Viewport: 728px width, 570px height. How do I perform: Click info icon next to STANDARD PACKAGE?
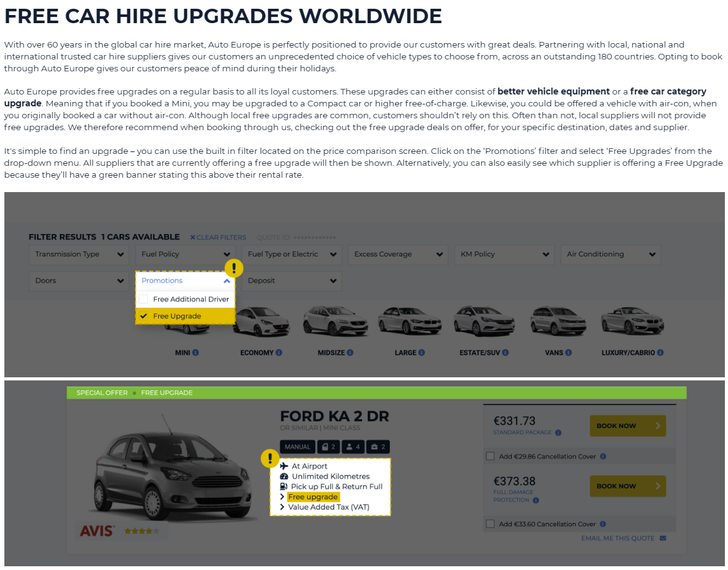[558, 432]
